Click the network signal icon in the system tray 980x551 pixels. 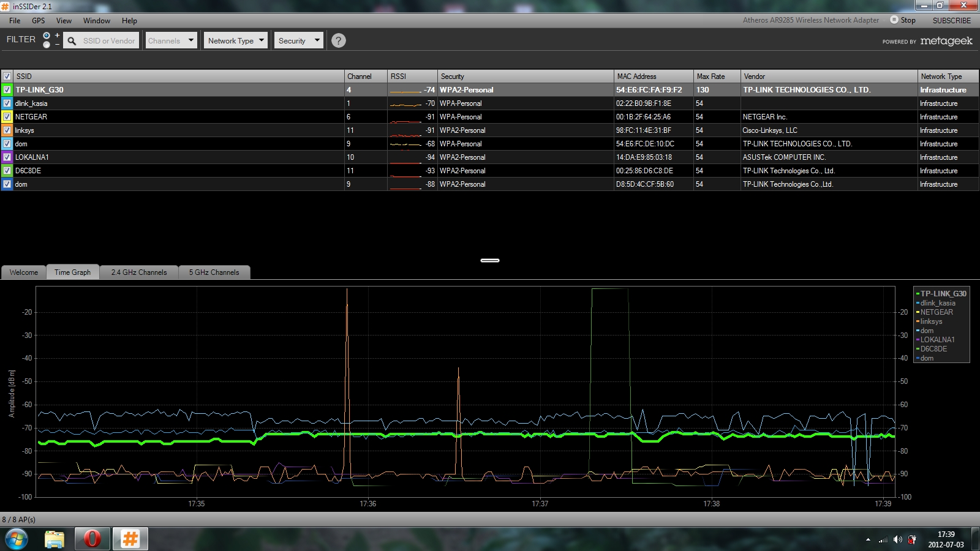tap(883, 539)
